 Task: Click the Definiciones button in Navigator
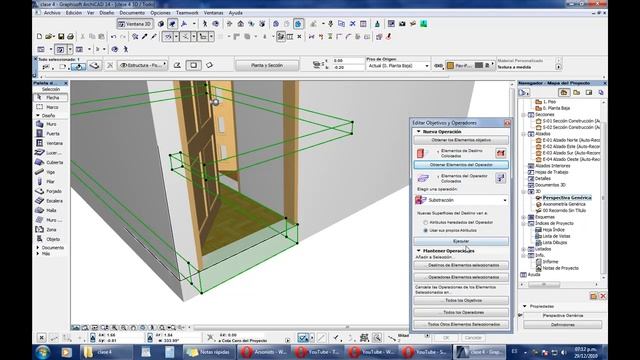(x=562, y=325)
